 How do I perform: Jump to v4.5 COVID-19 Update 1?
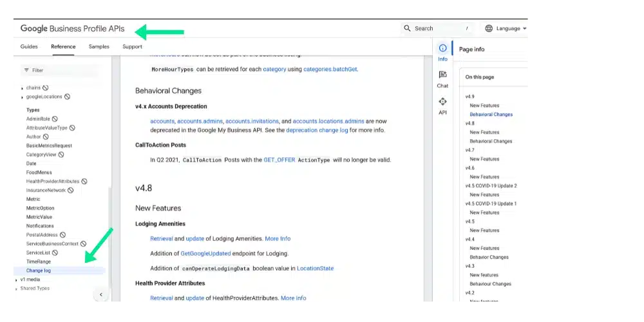tap(491, 204)
